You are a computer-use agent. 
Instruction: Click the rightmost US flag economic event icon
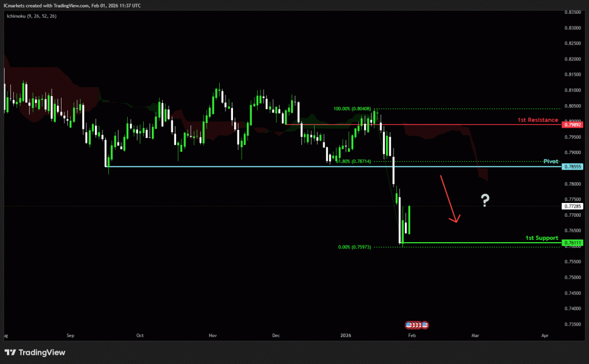click(425, 325)
